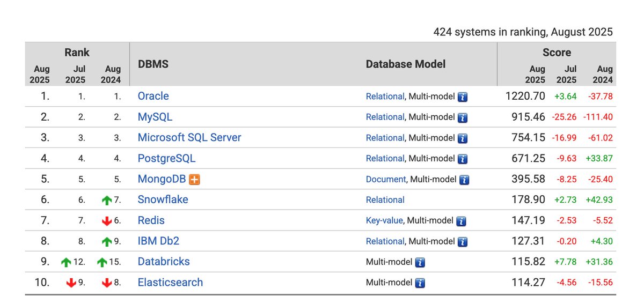This screenshot has width=644, height=296.
Task: Click the red down arrow in Redis's row
Action: [x=107, y=221]
